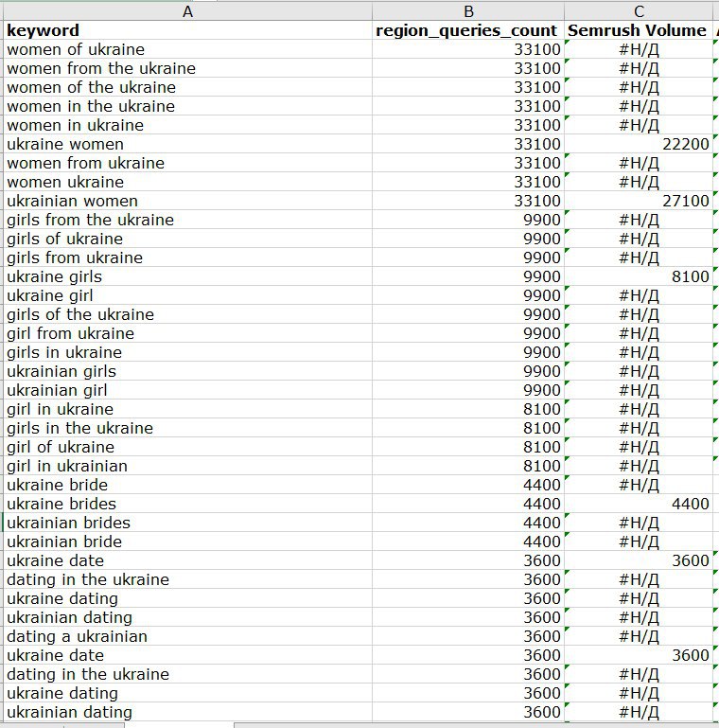The image size is (719, 728).
Task: Select the 'ukraine bride' keyword cell
Action: (x=187, y=486)
